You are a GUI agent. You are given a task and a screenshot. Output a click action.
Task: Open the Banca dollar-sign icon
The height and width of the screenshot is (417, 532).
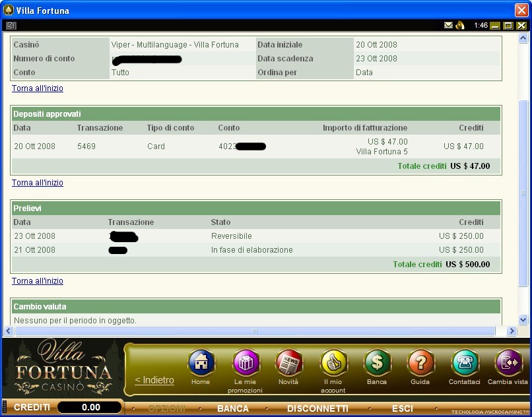(377, 362)
